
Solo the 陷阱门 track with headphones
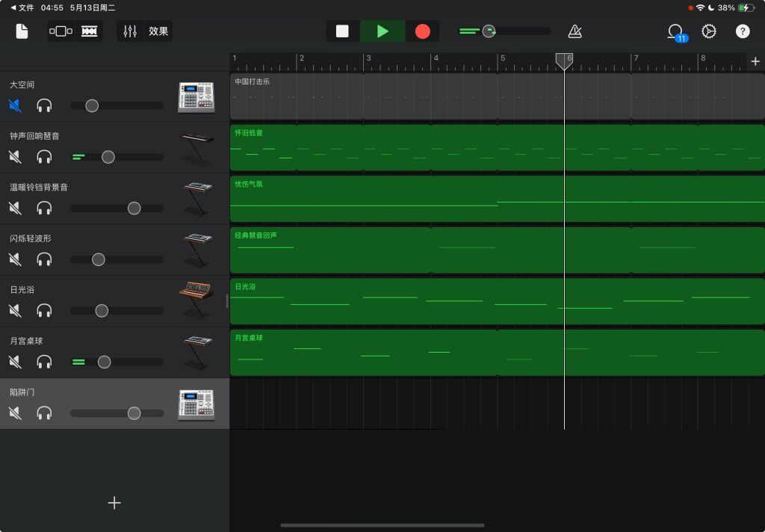[x=44, y=413]
